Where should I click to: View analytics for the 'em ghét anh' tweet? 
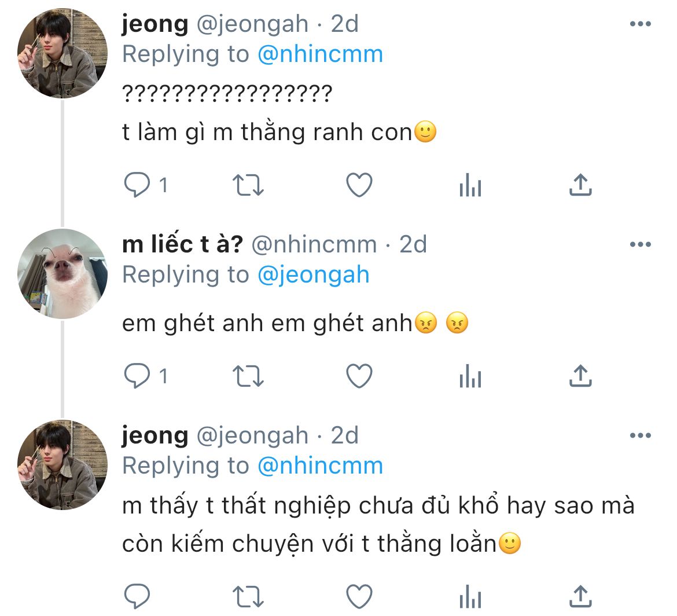click(470, 377)
